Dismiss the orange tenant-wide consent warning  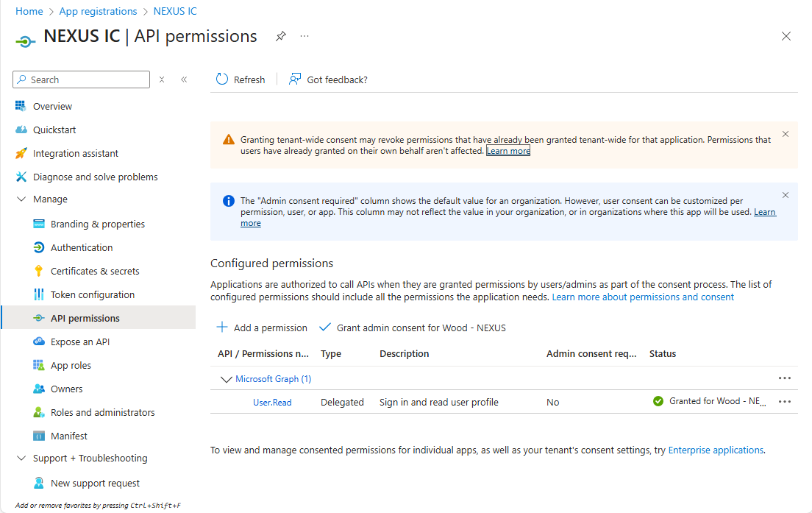click(x=786, y=134)
